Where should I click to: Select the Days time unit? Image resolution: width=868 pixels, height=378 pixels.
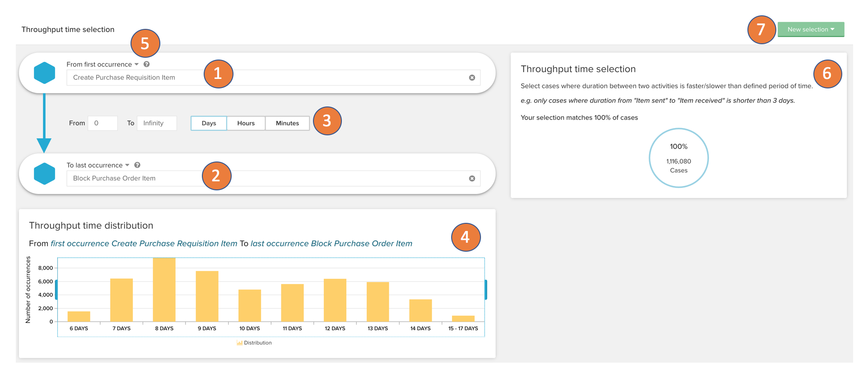209,123
